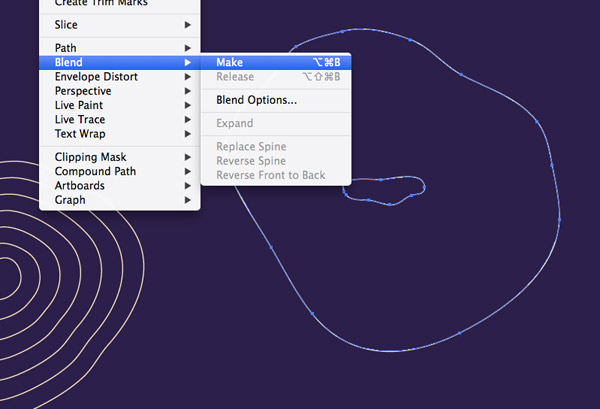This screenshot has width=600, height=409.
Task: Open the Envelope Distort submenu
Action: [x=96, y=77]
